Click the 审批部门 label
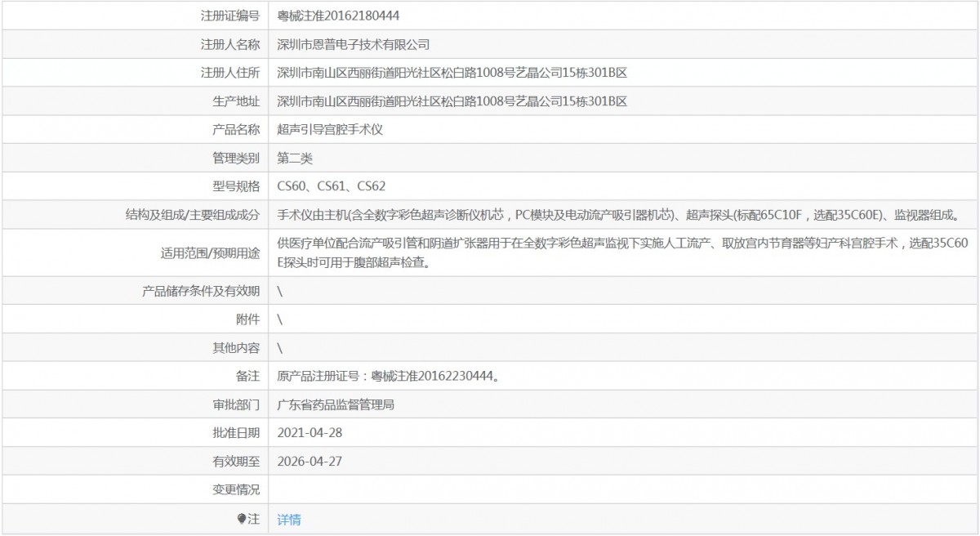The height and width of the screenshot is (536, 980). (236, 405)
